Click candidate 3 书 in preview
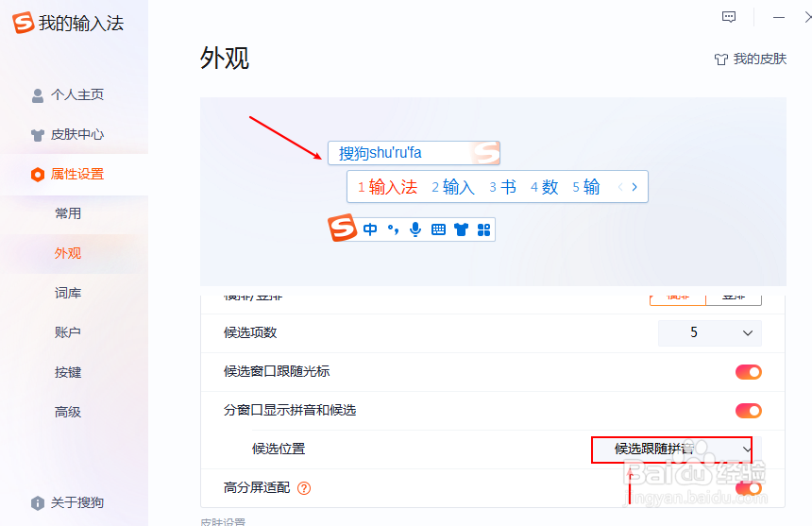This screenshot has width=812, height=526. (x=503, y=187)
